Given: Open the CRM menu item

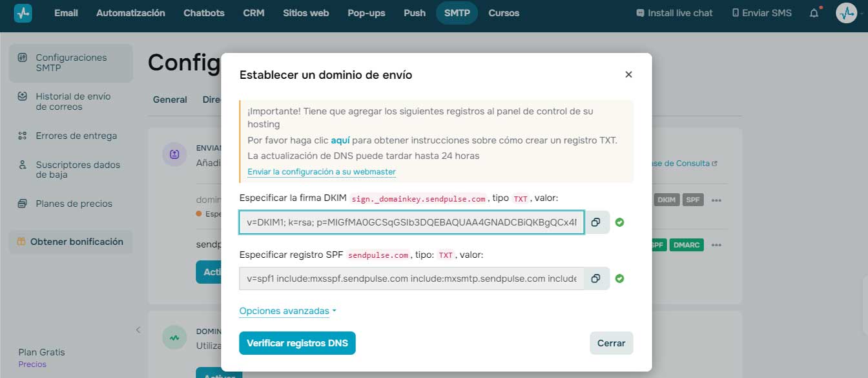Looking at the screenshot, I should pos(253,13).
